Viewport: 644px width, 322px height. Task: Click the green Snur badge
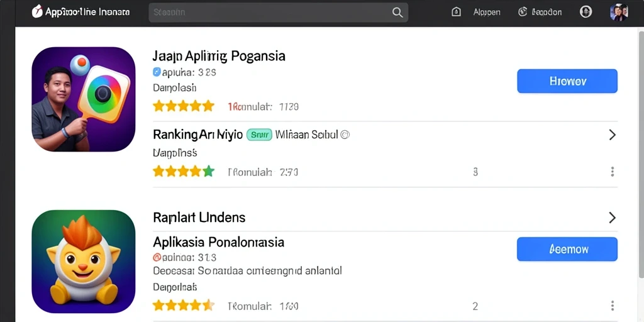point(259,135)
